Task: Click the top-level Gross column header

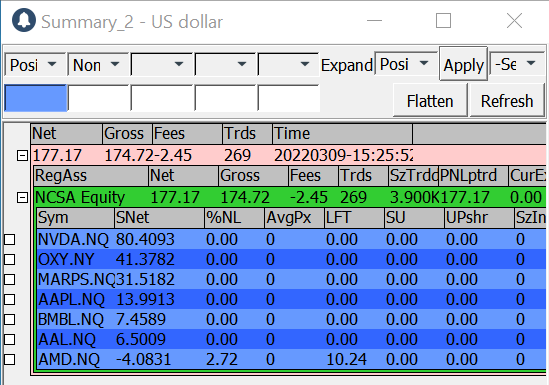Action: [127, 134]
